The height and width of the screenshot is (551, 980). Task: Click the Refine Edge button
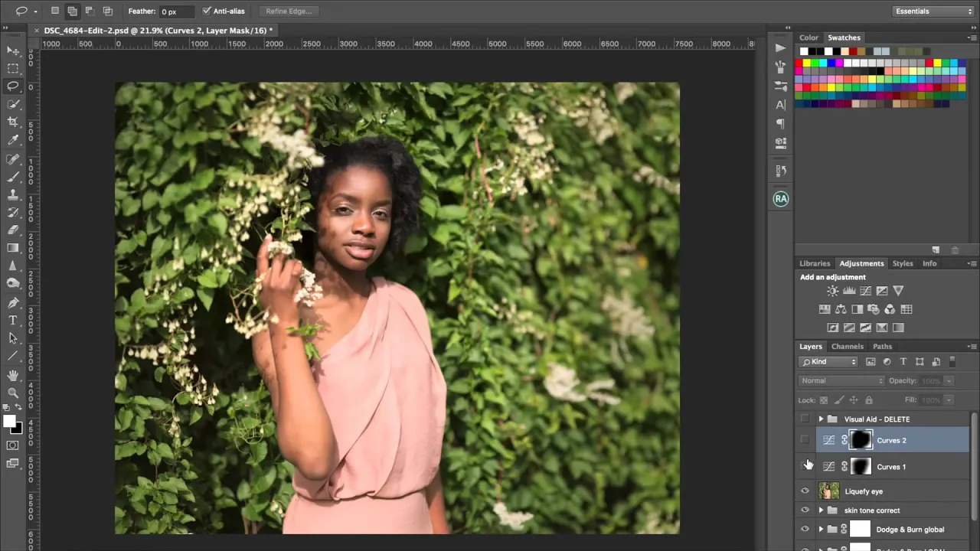(x=289, y=11)
